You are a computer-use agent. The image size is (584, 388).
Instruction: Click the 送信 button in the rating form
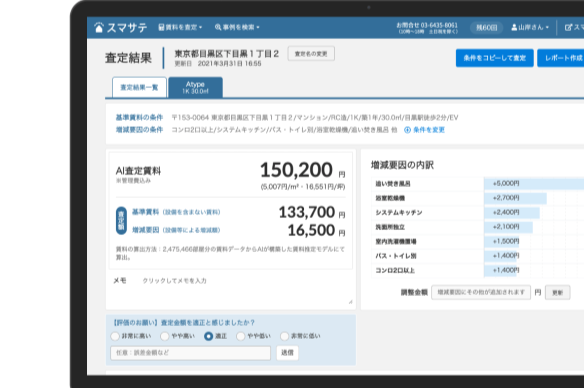tap(287, 353)
